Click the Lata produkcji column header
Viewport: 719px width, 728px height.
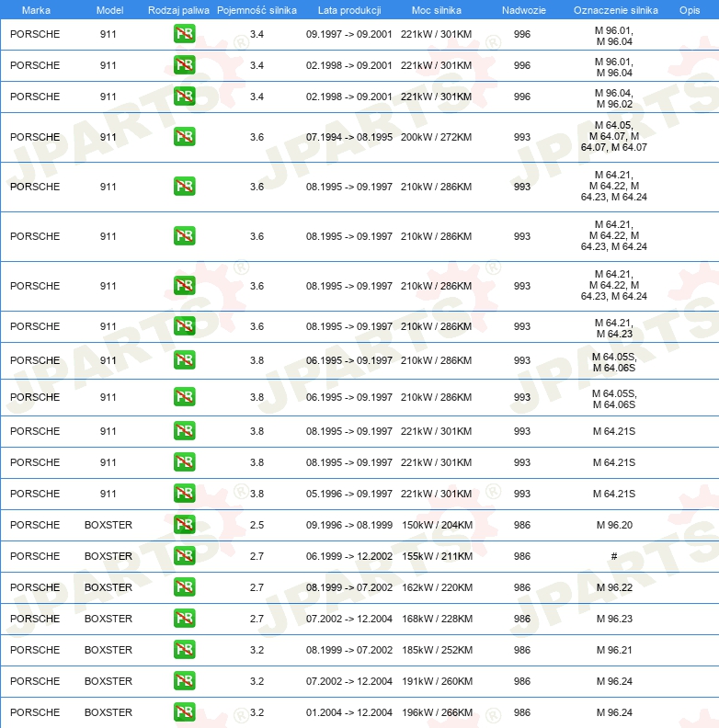[349, 10]
